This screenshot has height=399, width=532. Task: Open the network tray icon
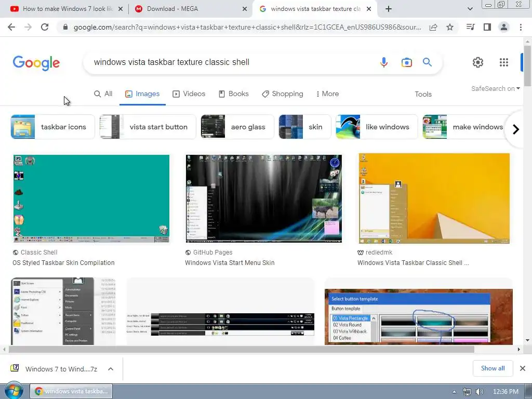pos(467,392)
